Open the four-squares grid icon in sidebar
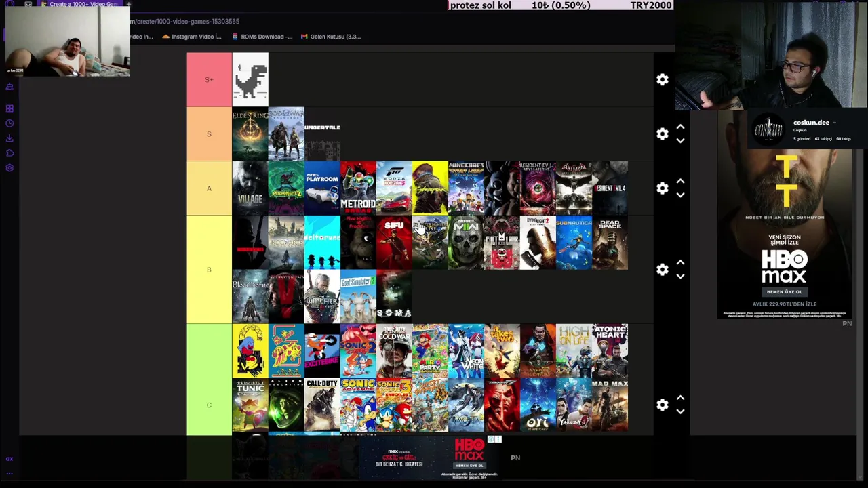 9,108
